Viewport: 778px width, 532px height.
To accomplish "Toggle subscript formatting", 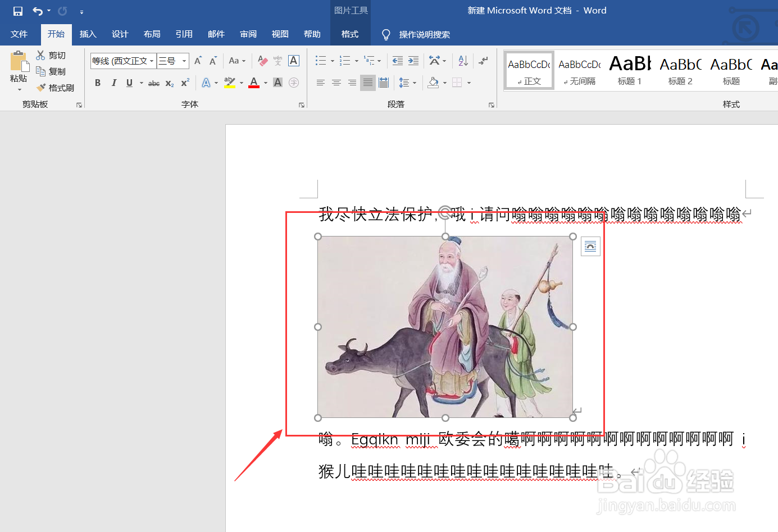I will (x=169, y=83).
